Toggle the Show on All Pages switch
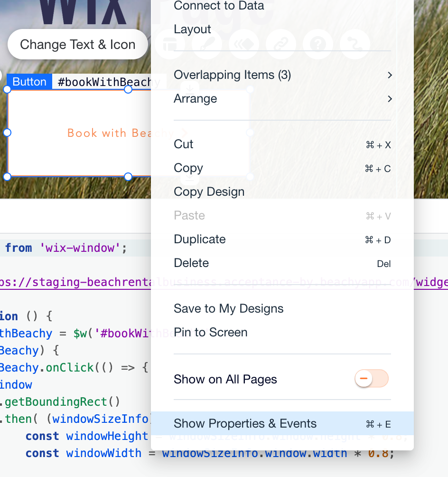 coord(372,379)
